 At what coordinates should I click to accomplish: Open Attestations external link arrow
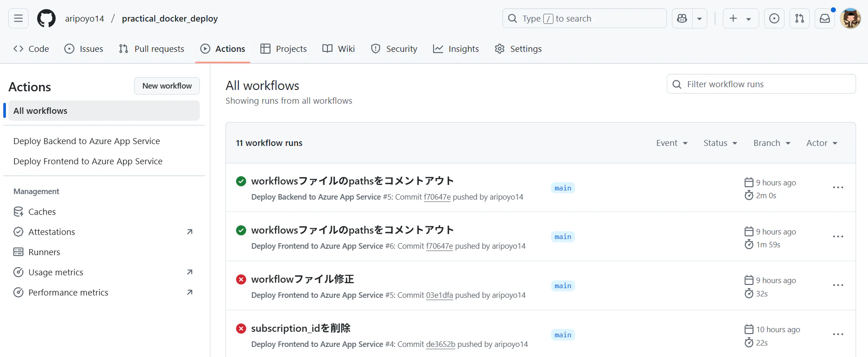coord(190,232)
